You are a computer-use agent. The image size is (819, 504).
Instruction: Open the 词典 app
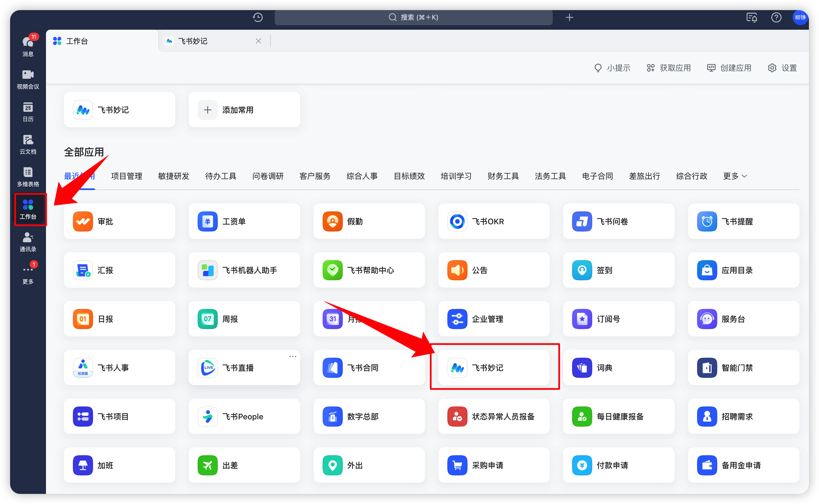tap(619, 368)
